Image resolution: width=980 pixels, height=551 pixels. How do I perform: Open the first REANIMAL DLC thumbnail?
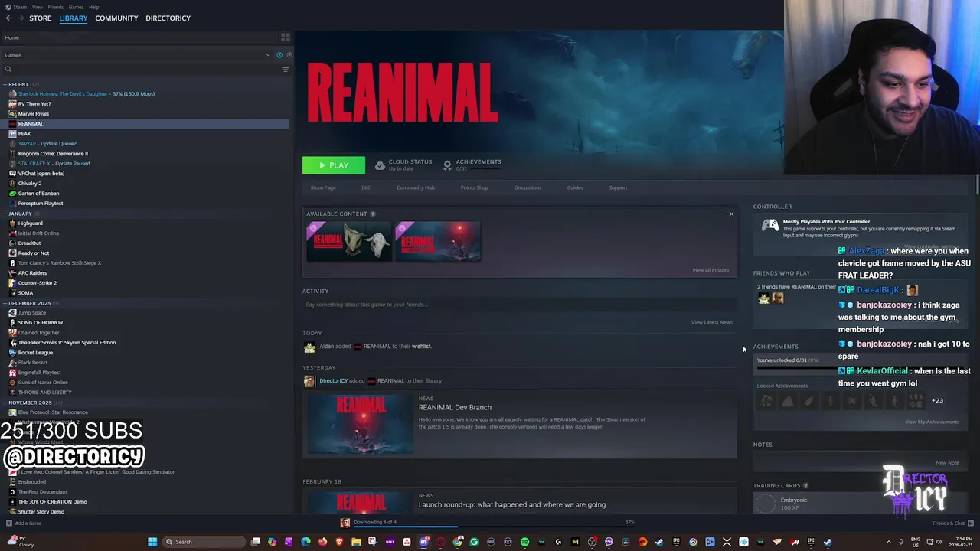(x=349, y=242)
